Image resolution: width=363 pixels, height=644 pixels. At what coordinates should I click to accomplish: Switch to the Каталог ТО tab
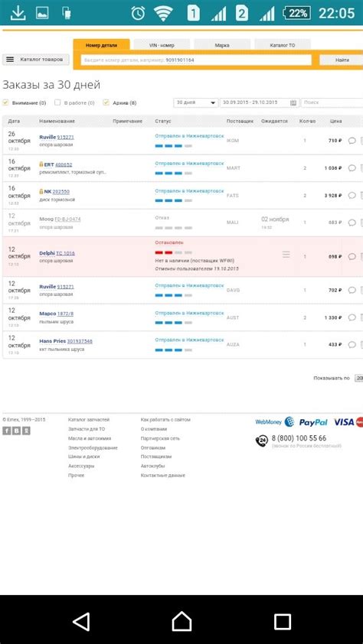point(283,45)
